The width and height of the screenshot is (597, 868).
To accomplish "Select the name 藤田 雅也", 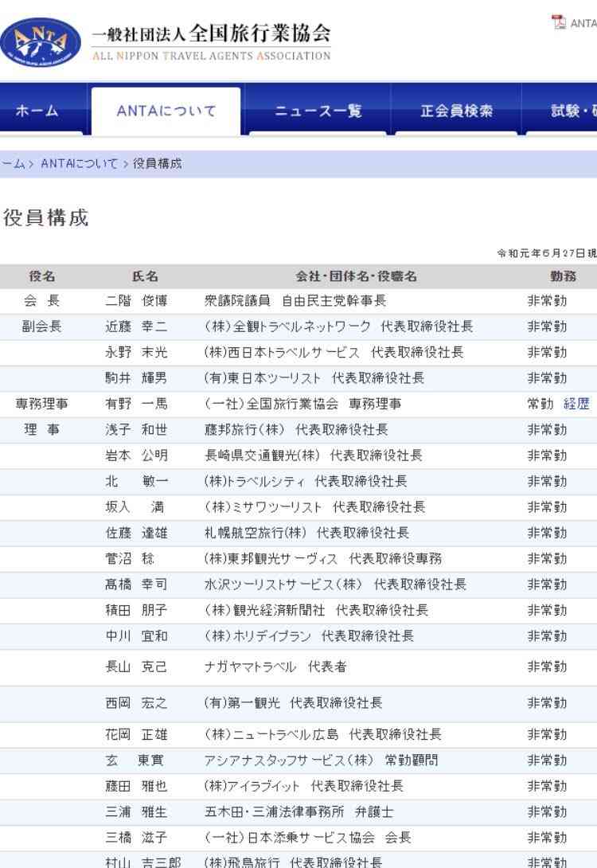I will (x=136, y=786).
